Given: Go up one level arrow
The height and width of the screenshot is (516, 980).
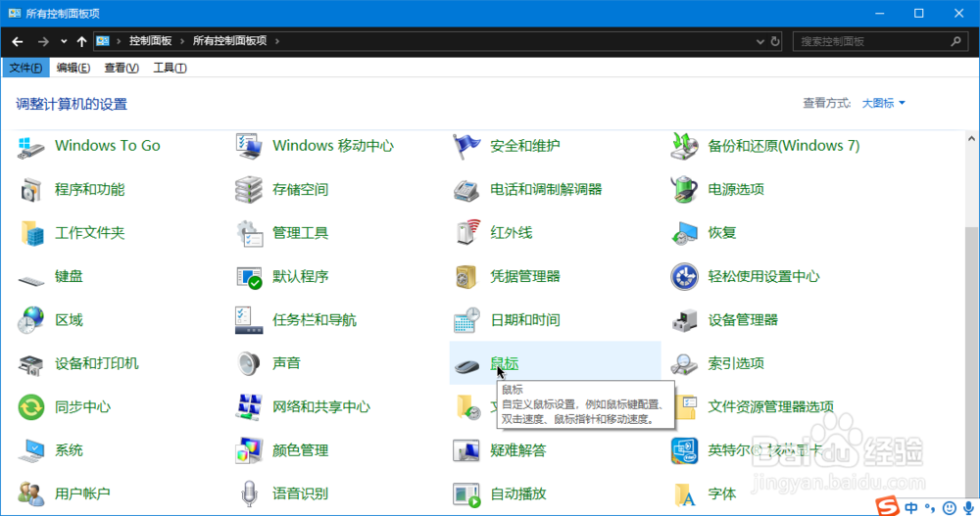Looking at the screenshot, I should click(82, 42).
